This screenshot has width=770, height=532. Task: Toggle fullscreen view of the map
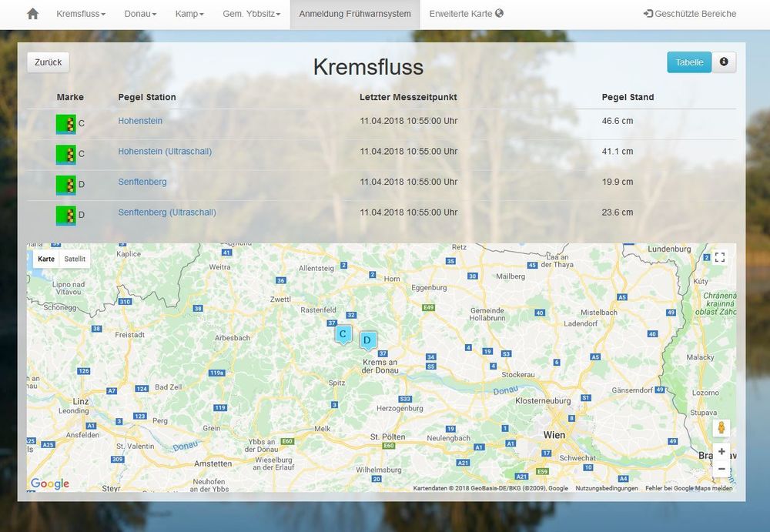point(720,258)
